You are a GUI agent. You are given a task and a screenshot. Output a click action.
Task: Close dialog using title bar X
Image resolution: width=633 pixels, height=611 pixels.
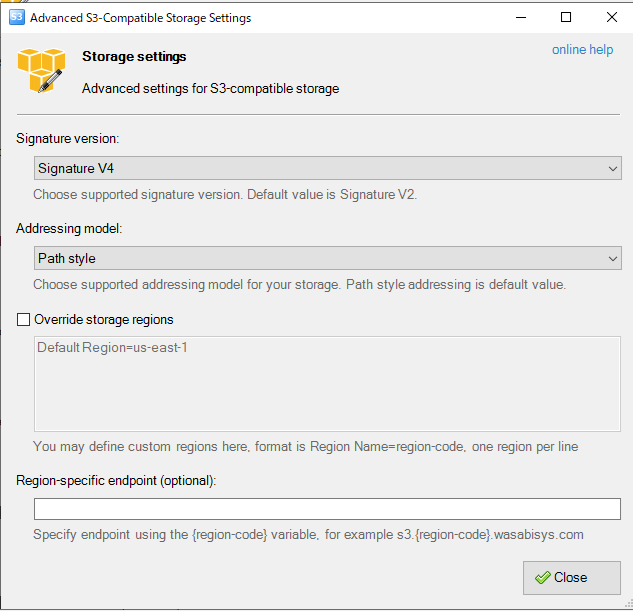[x=612, y=17]
